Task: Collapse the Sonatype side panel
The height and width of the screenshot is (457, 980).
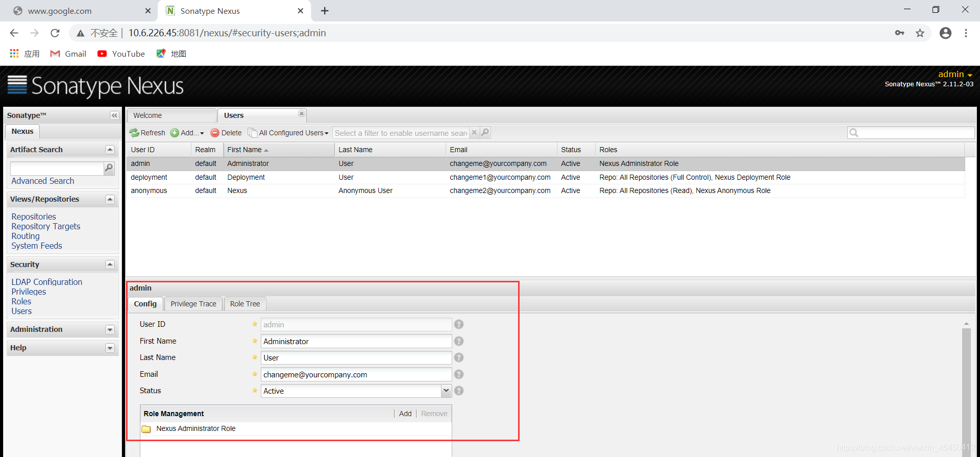Action: (x=114, y=115)
